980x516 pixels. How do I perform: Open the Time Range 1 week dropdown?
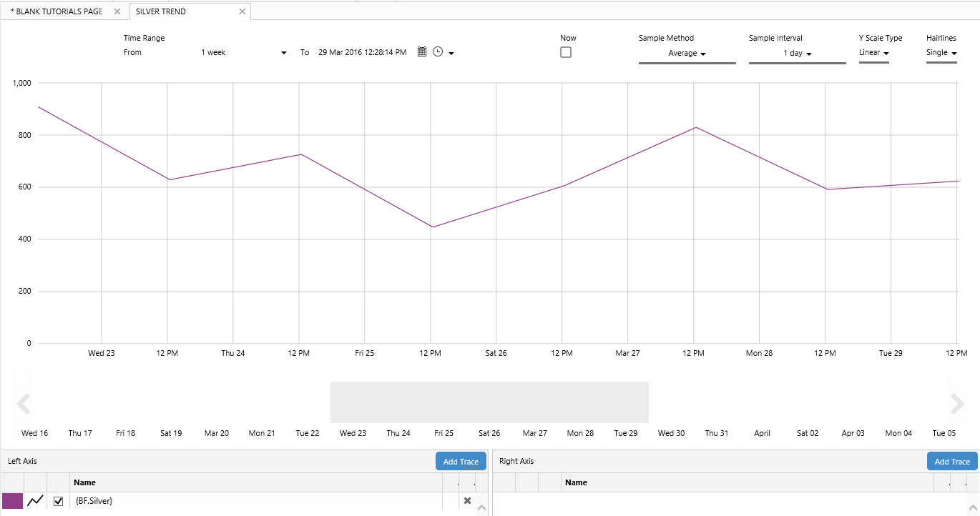243,53
